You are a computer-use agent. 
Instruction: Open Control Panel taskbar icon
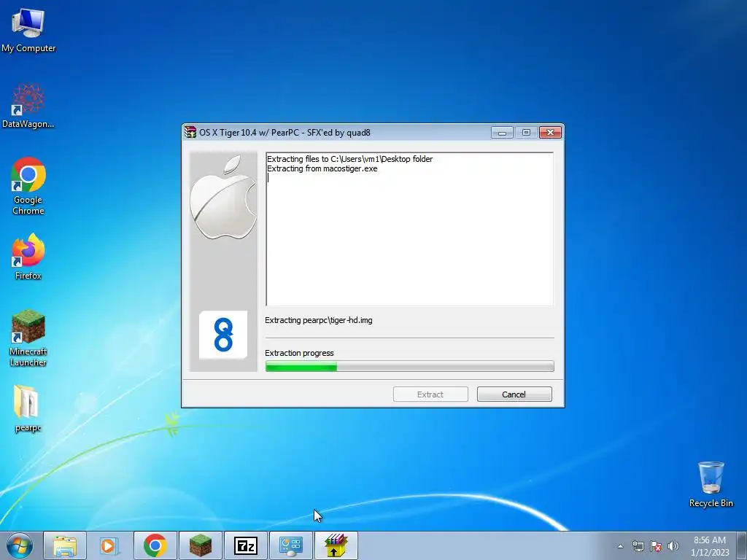click(x=290, y=545)
